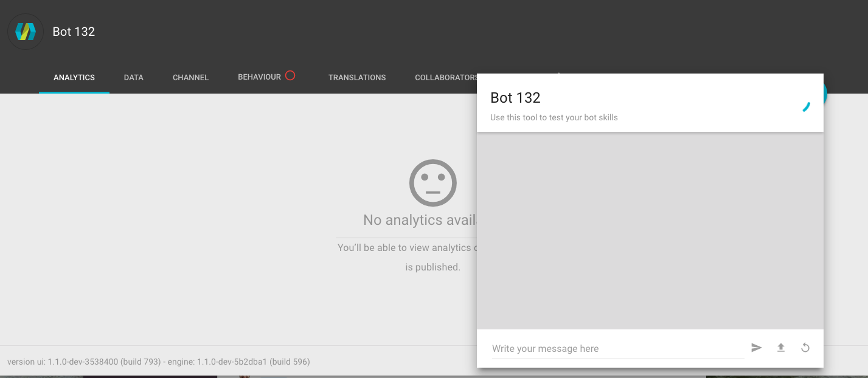Screen dimensions: 868x378
Task: Reset the conversation with the refresh icon
Action: (805, 348)
